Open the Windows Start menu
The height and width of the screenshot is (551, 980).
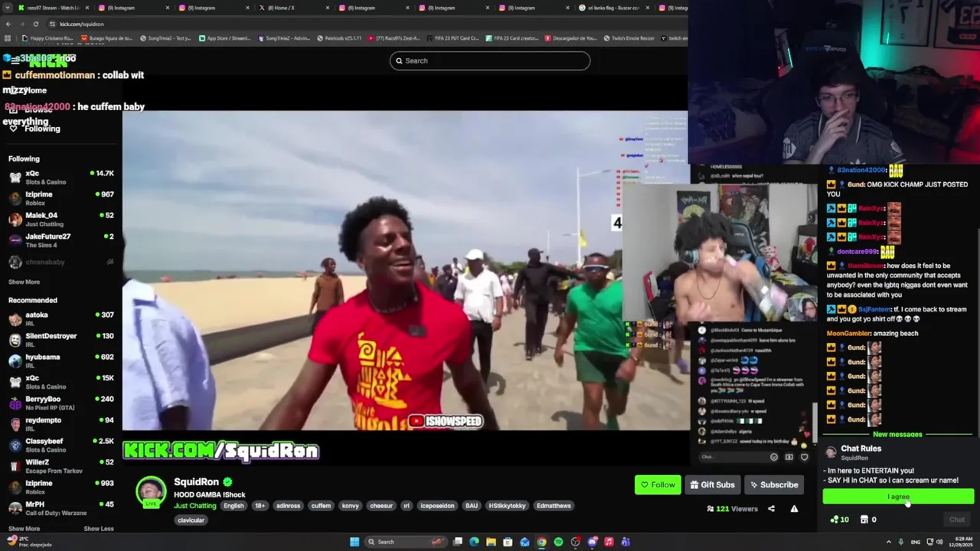[354, 542]
